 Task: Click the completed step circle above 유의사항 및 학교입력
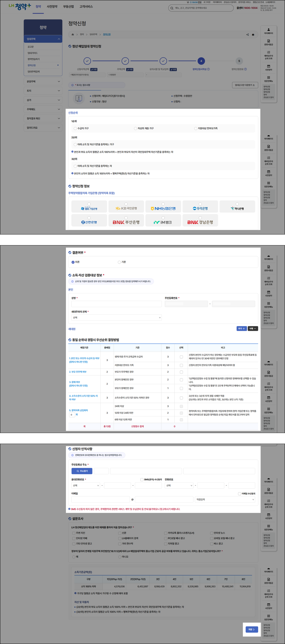coord(163,61)
